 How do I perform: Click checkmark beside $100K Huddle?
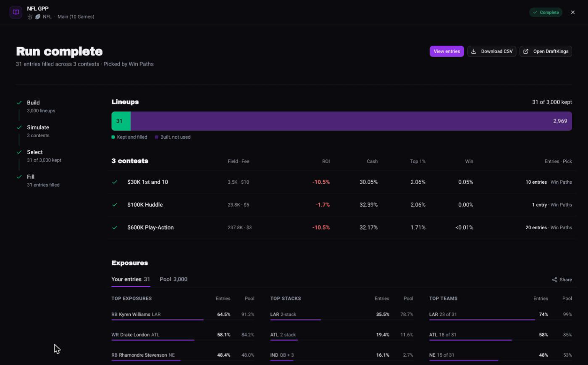[x=115, y=205]
